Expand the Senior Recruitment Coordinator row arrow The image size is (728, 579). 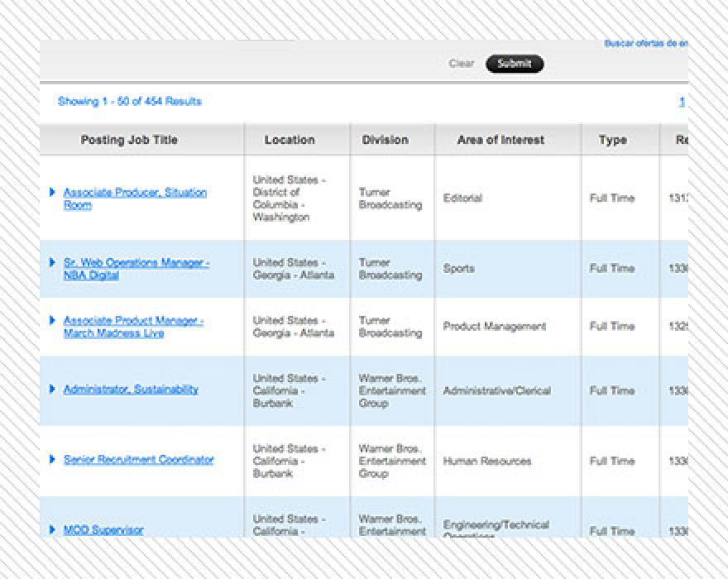[x=52, y=459]
